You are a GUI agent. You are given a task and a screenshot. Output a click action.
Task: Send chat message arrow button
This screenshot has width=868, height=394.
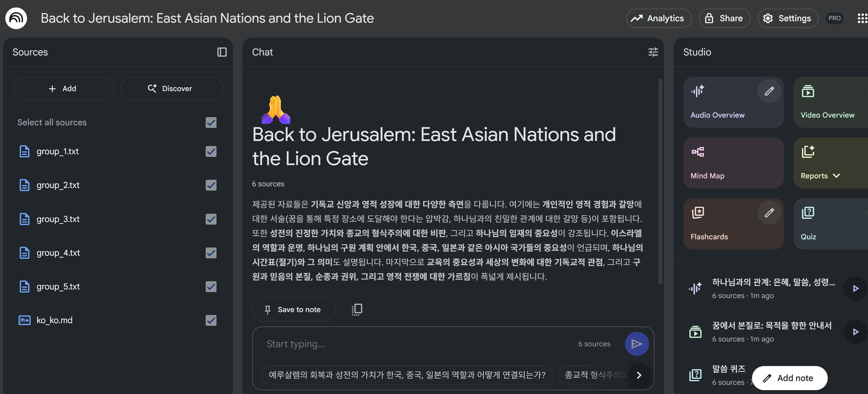pyautogui.click(x=637, y=344)
